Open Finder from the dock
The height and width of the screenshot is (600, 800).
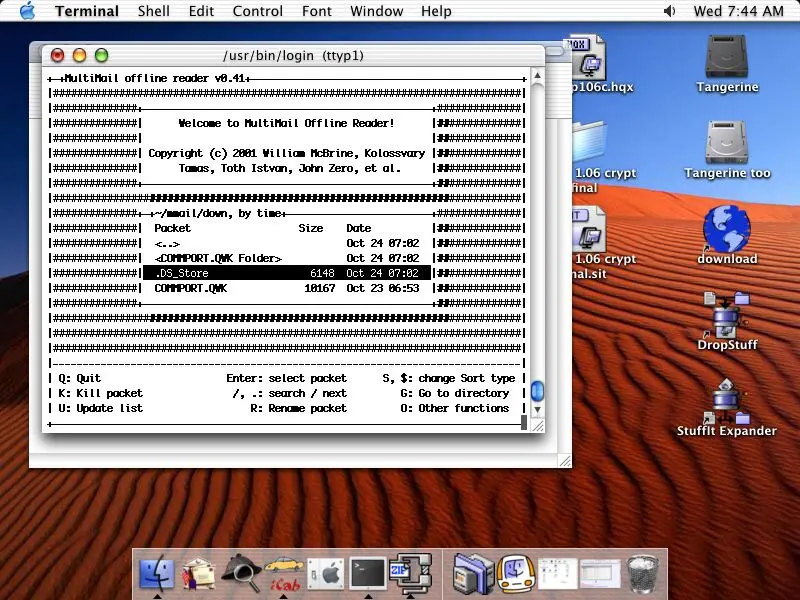[x=156, y=573]
